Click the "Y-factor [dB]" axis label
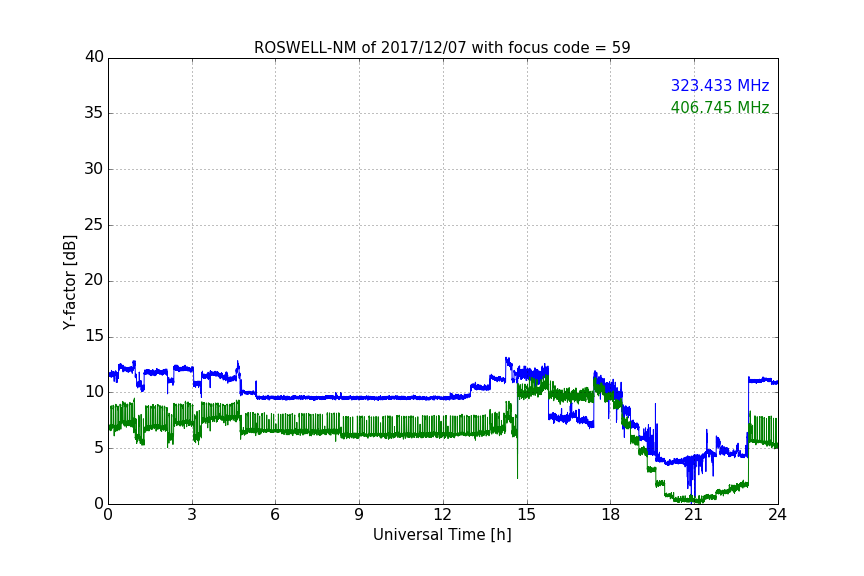 tap(69, 282)
